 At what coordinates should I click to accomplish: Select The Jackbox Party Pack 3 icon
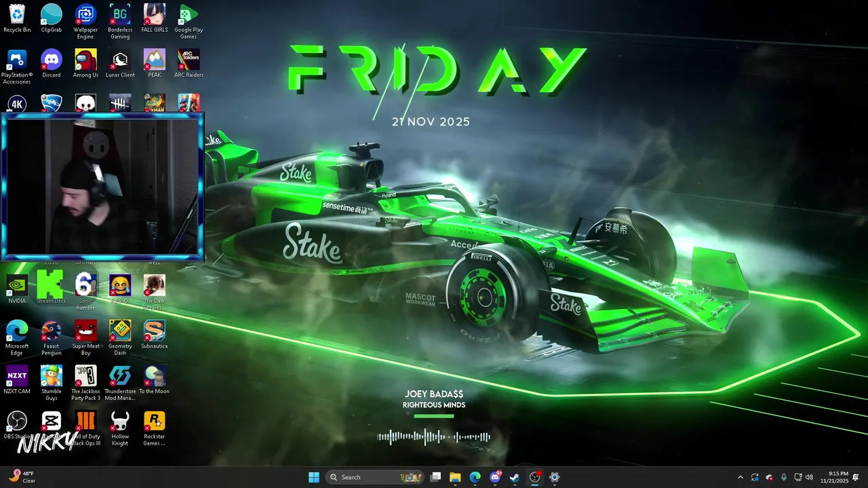(85, 384)
